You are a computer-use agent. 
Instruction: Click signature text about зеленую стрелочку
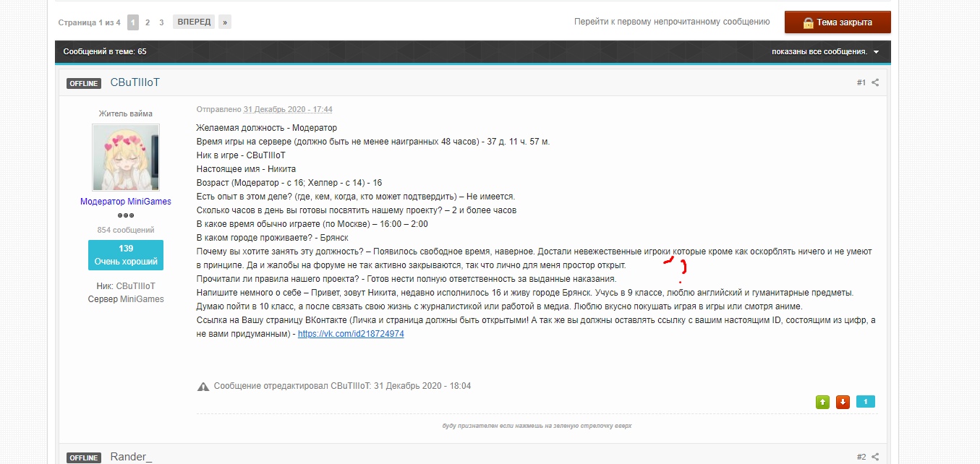537,426
